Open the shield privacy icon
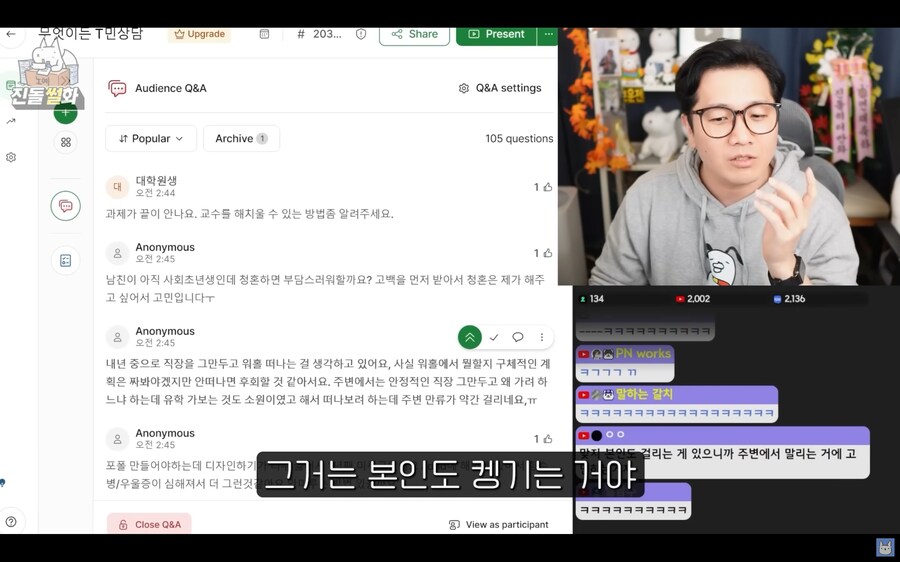 (361, 34)
